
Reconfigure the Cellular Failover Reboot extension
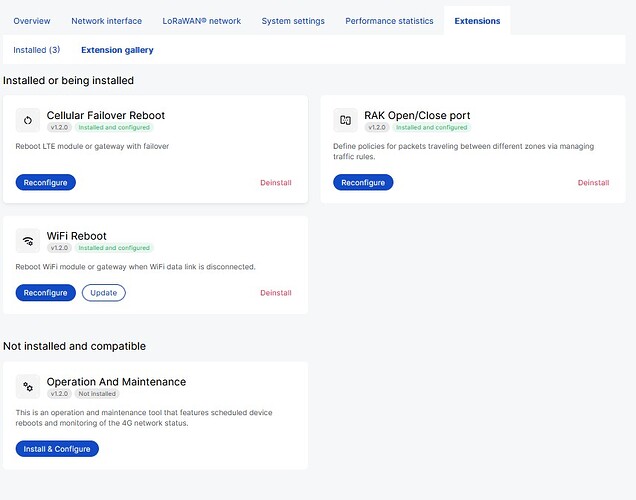[45, 182]
